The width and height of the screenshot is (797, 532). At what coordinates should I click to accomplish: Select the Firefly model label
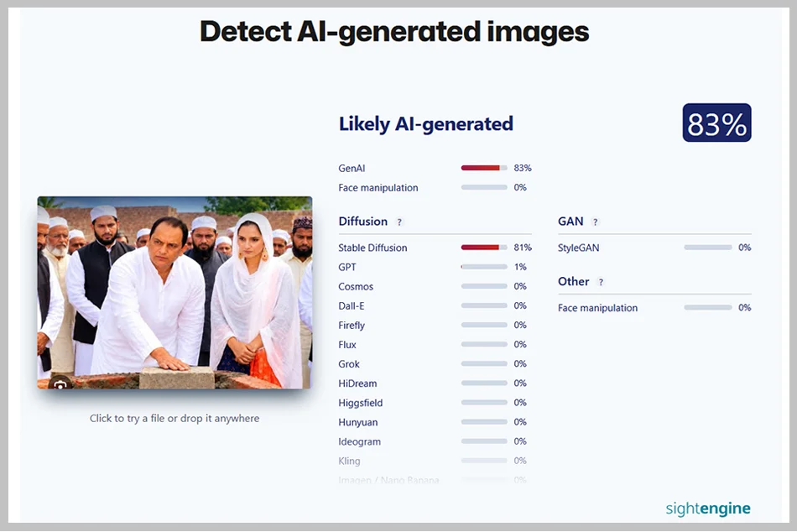(352, 326)
